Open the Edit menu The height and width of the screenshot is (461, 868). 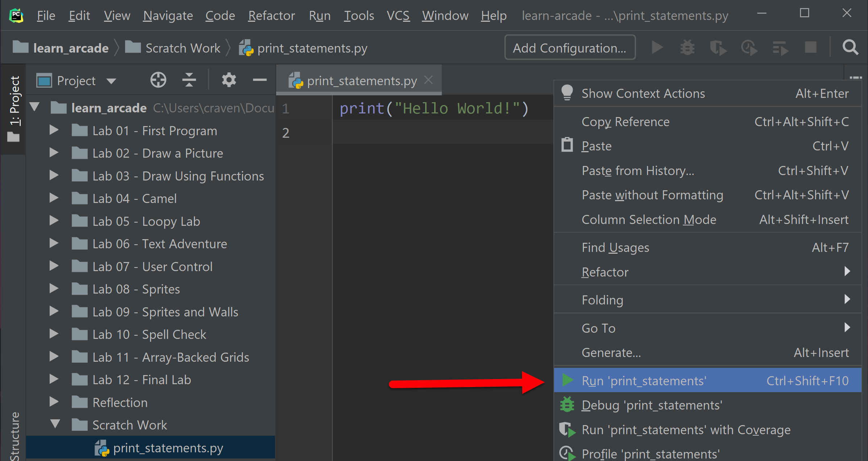pyautogui.click(x=79, y=16)
